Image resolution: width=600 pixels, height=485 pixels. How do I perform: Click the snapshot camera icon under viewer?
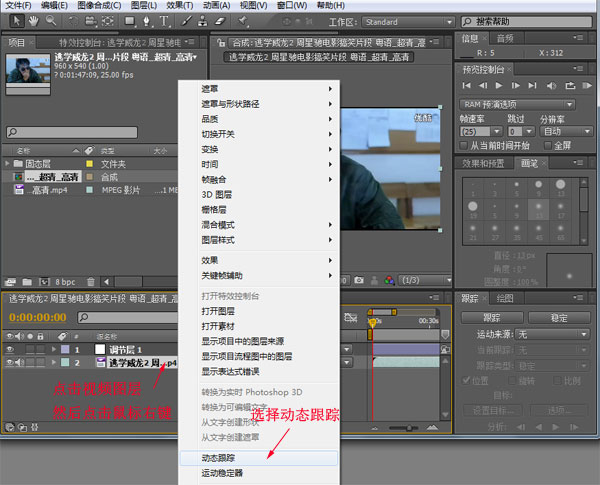(359, 280)
